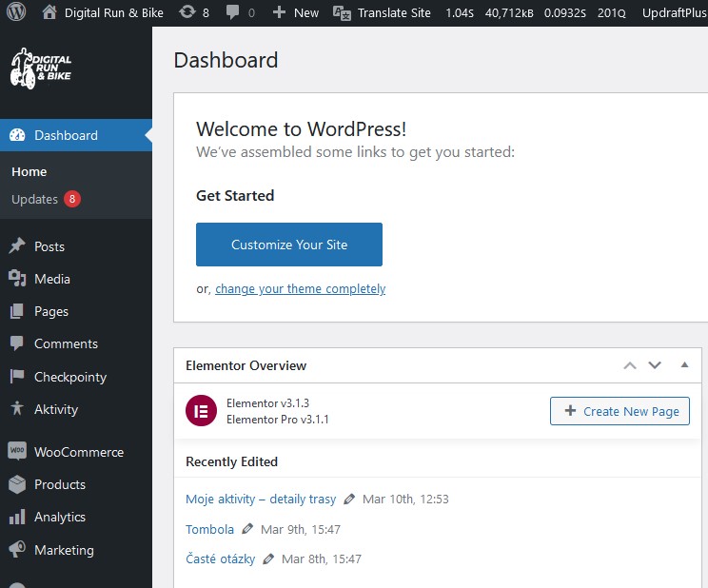Open the Analytics menu item
Screen dimensions: 708x588
(76, 517)
